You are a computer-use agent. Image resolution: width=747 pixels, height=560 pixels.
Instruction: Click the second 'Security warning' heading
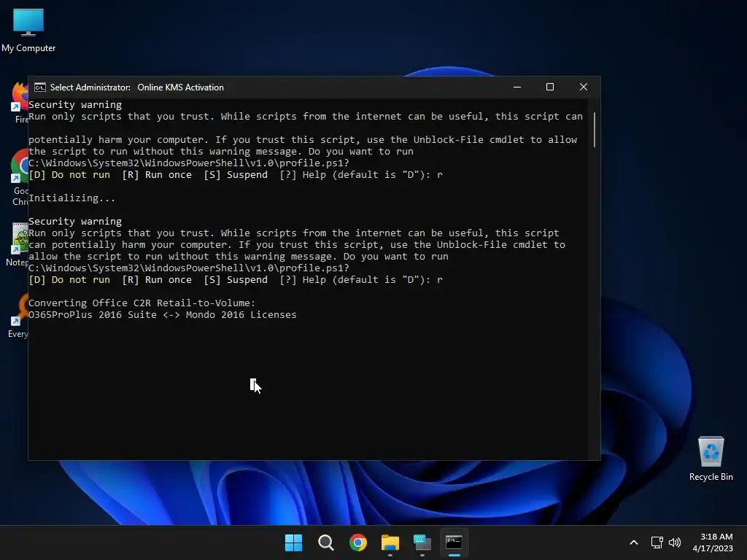pyautogui.click(x=75, y=222)
